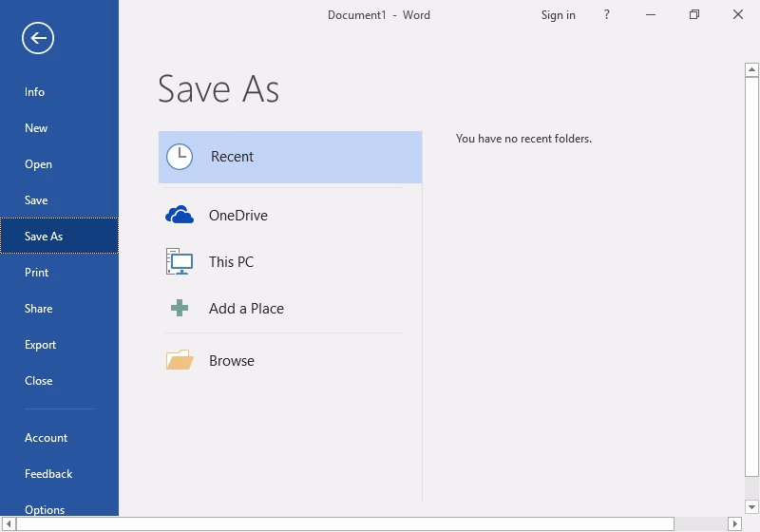The image size is (760, 532).
Task: Choose Save in the sidebar
Action: 59,200
